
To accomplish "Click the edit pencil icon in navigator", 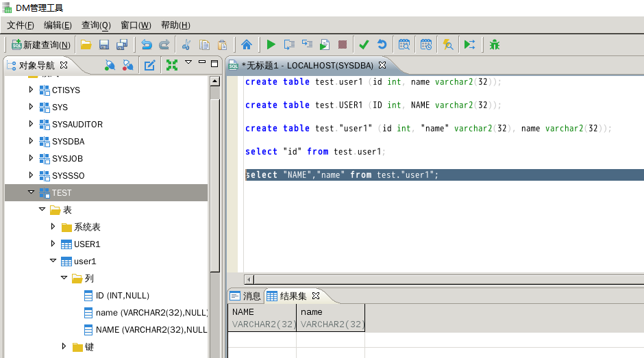I will click(x=150, y=65).
